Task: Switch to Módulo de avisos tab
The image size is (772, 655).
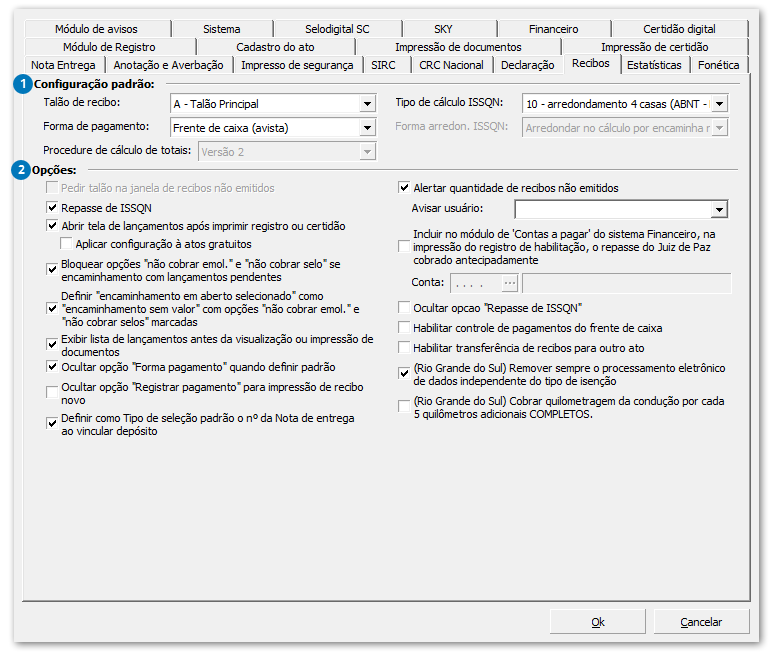Action: 96,29
